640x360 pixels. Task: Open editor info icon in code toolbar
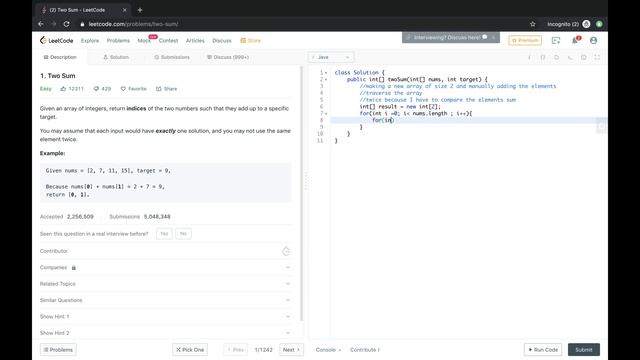coord(529,58)
